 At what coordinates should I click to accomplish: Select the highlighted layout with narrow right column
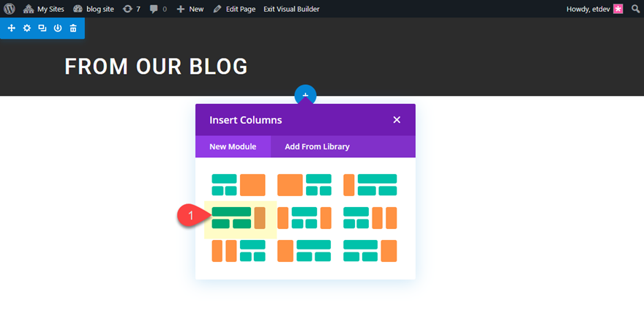[x=239, y=218]
